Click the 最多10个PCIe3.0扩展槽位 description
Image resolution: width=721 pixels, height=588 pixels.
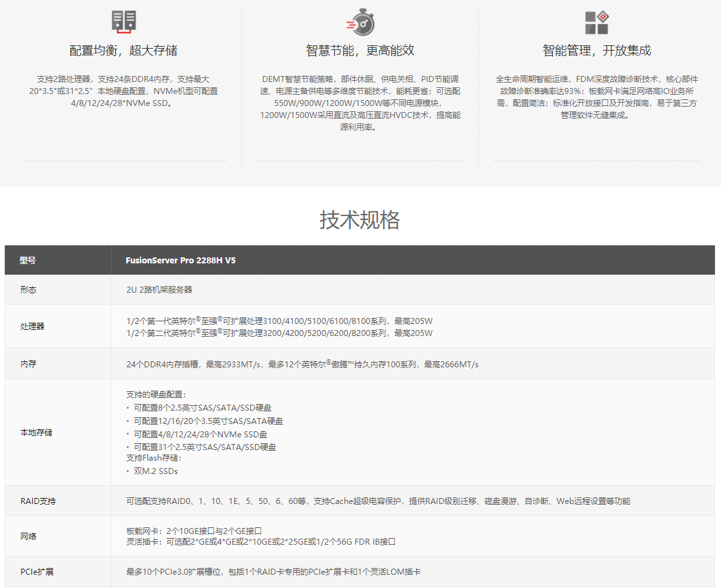coord(273,572)
